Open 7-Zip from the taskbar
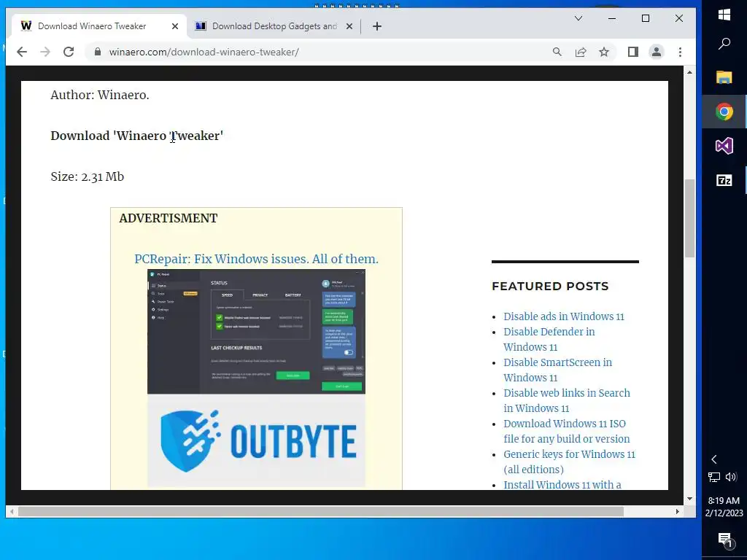Screen dimensions: 747x560 click(x=724, y=180)
